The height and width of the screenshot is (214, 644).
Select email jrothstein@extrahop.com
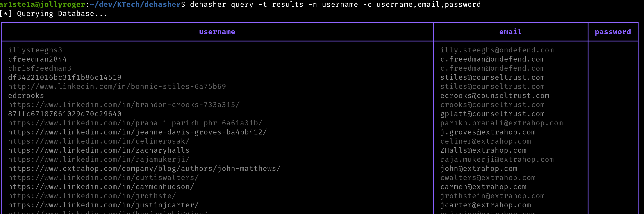pos(492,196)
